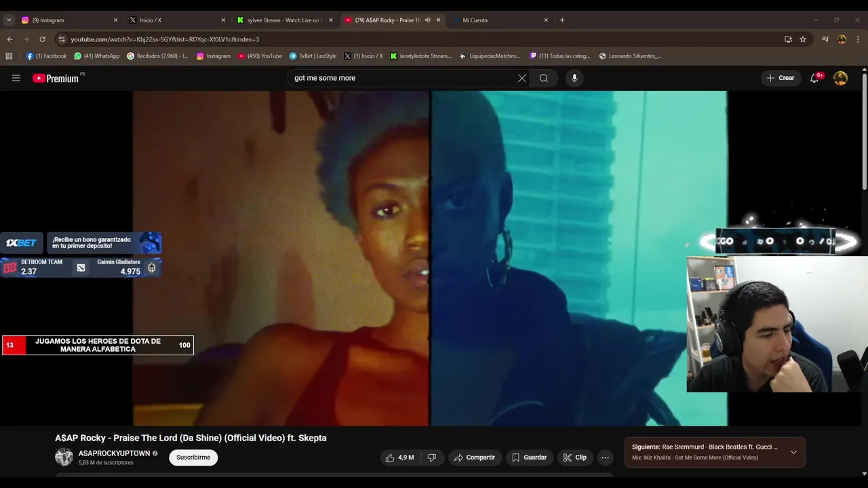Reload the page with the refresh icon
Viewport: 868px width, 488px height.
tap(42, 39)
